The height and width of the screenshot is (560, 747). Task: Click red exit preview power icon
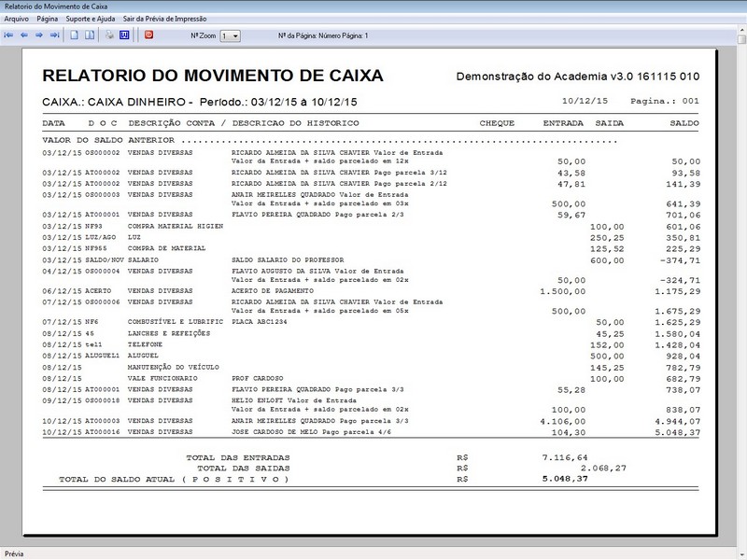click(x=148, y=35)
